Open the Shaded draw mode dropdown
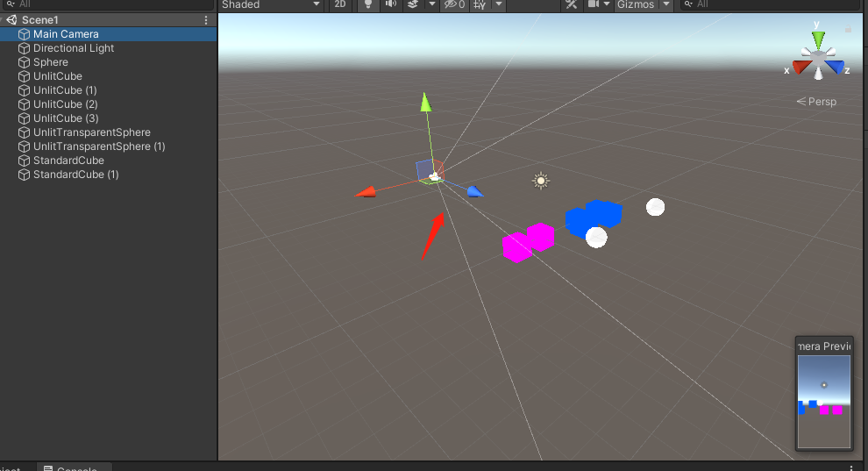Image resolution: width=868 pixels, height=471 pixels. (x=270, y=4)
